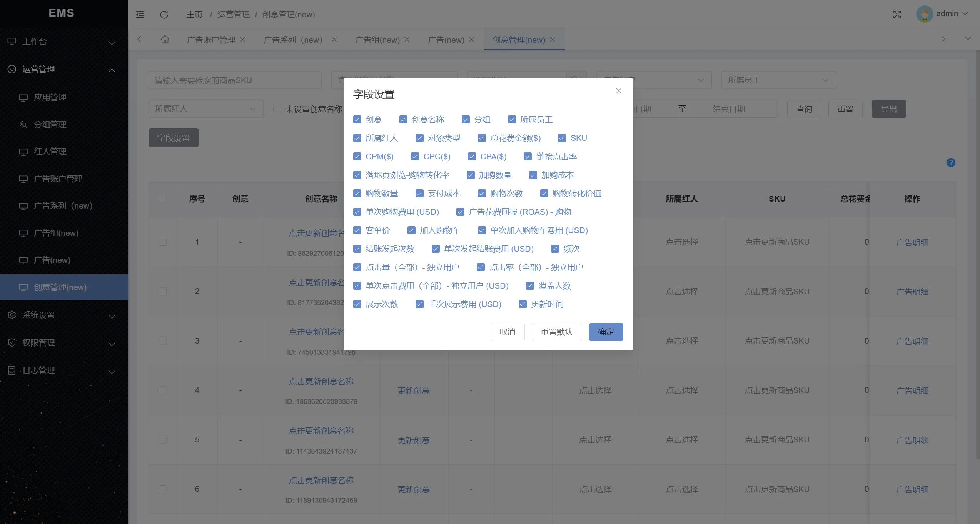Uncheck the 创意名称 field checkbox
This screenshot has height=524, width=980.
(x=403, y=120)
